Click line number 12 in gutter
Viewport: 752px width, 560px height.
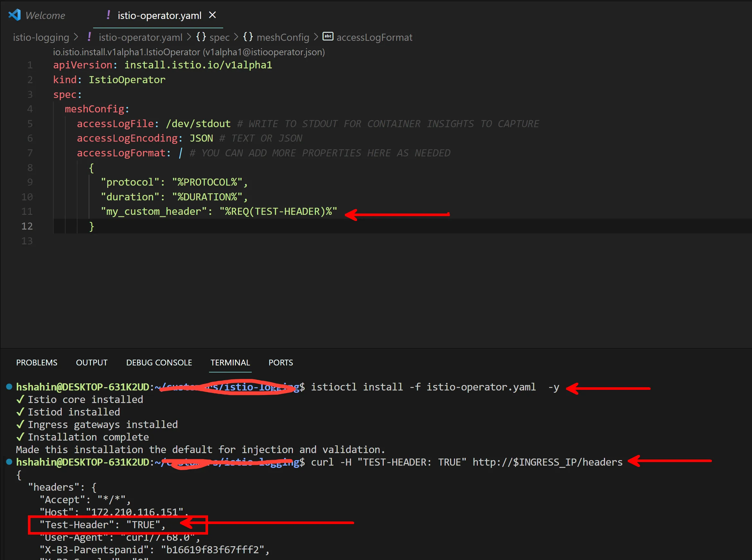pyautogui.click(x=27, y=226)
